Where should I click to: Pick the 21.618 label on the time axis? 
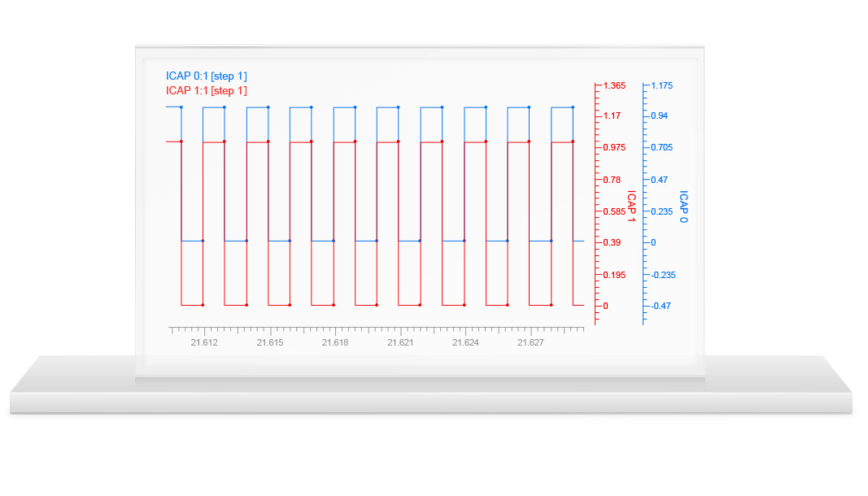(x=334, y=343)
